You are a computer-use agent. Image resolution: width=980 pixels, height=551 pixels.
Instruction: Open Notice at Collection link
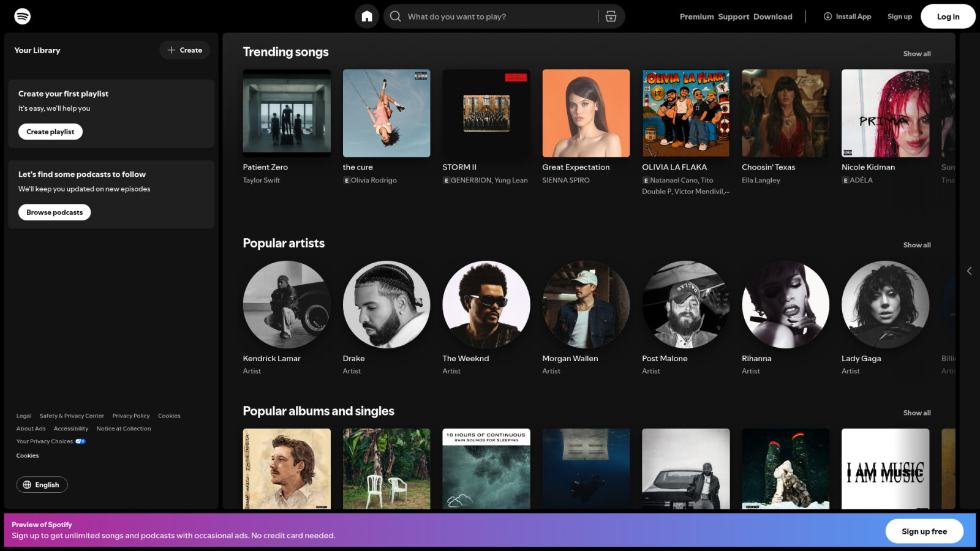click(x=124, y=429)
